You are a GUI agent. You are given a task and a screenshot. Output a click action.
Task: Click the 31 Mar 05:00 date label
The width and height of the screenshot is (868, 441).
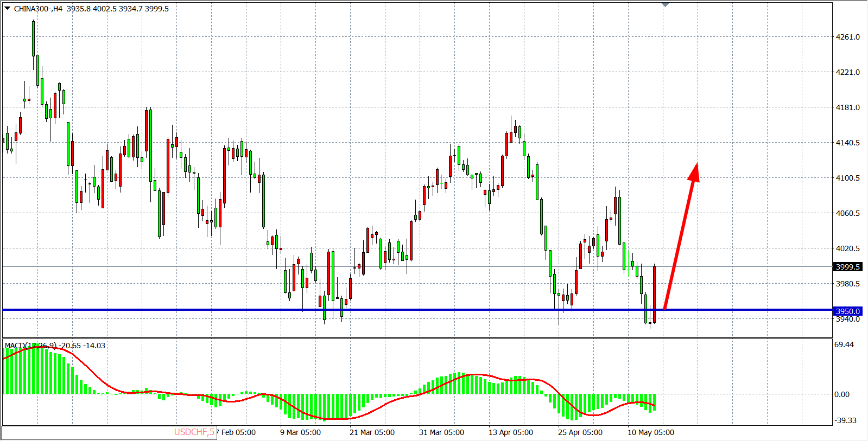441,432
